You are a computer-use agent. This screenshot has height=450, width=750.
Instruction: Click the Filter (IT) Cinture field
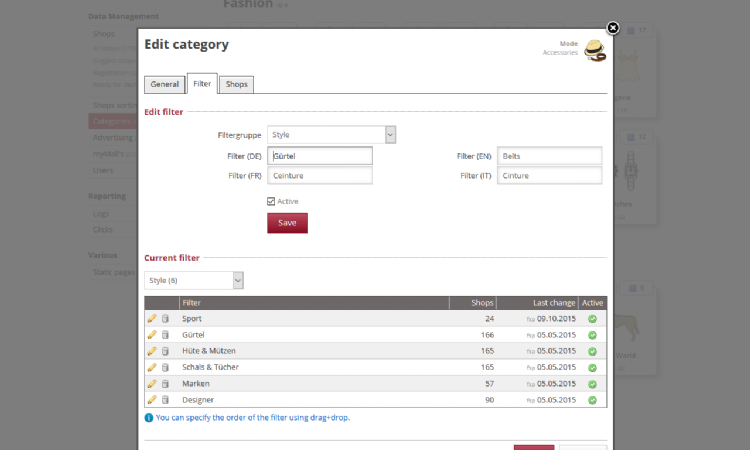coord(549,176)
